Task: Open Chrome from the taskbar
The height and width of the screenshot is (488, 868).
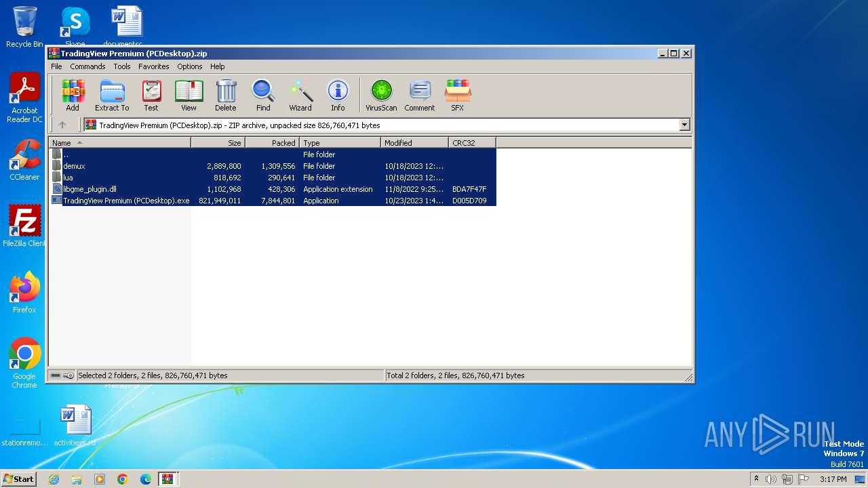Action: click(123, 479)
